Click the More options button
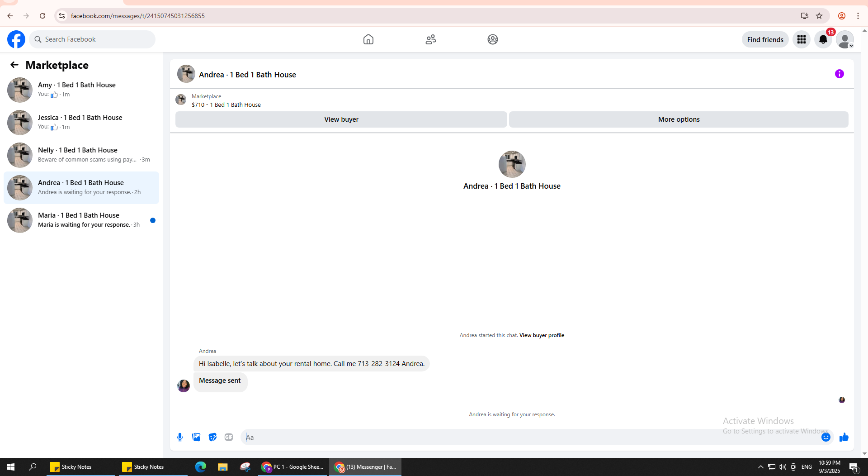Screen dimensions: 868x476 point(679,119)
